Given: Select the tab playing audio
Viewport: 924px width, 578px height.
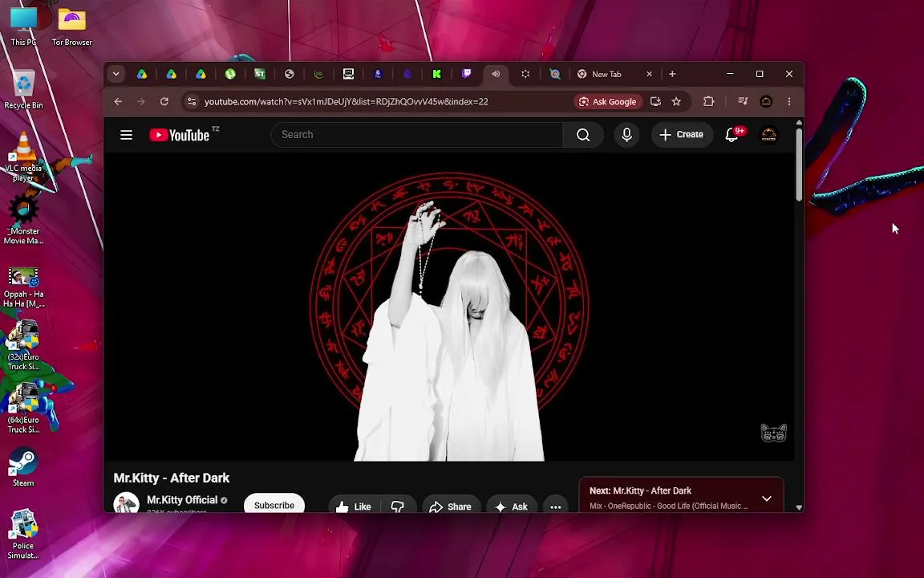Looking at the screenshot, I should pyautogui.click(x=496, y=74).
